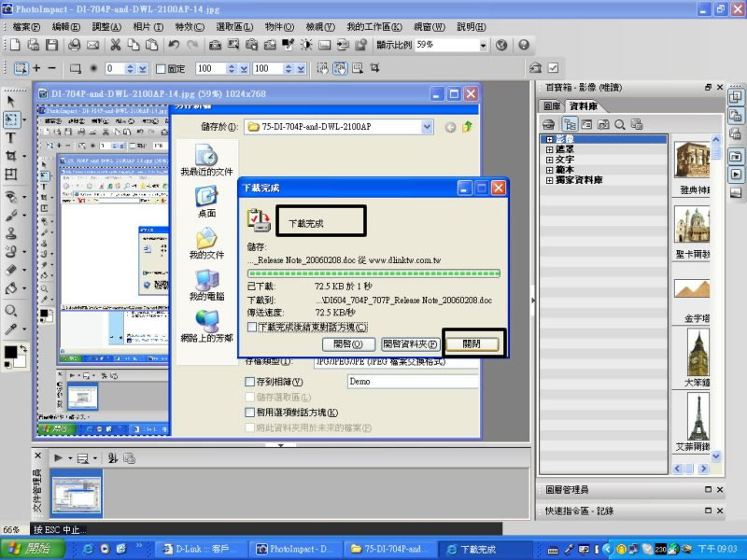The width and height of the screenshot is (747, 560).
Task: Click the Save diskette icon in toolbar
Action: coord(51,45)
